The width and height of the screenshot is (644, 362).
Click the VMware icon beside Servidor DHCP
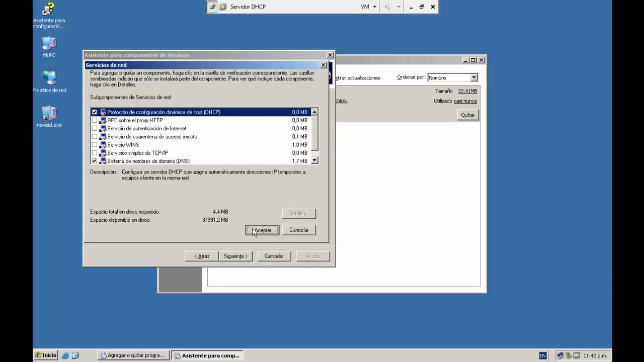pyautogui.click(x=222, y=7)
